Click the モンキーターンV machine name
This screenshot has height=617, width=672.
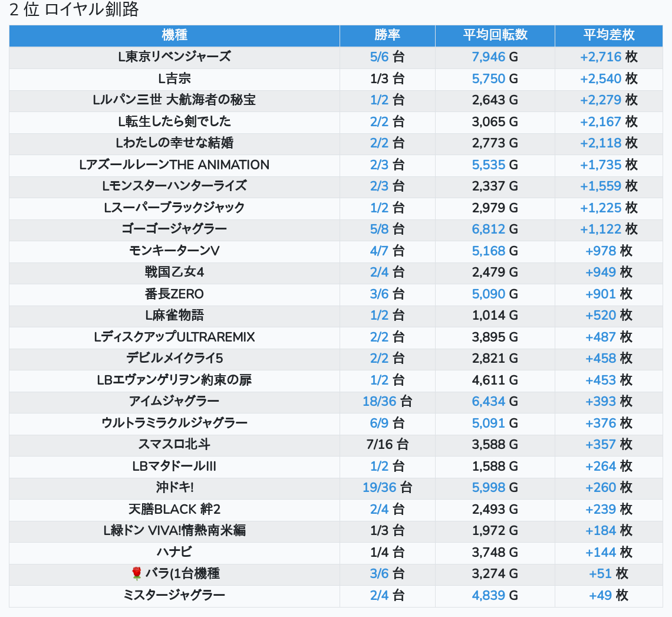(174, 251)
